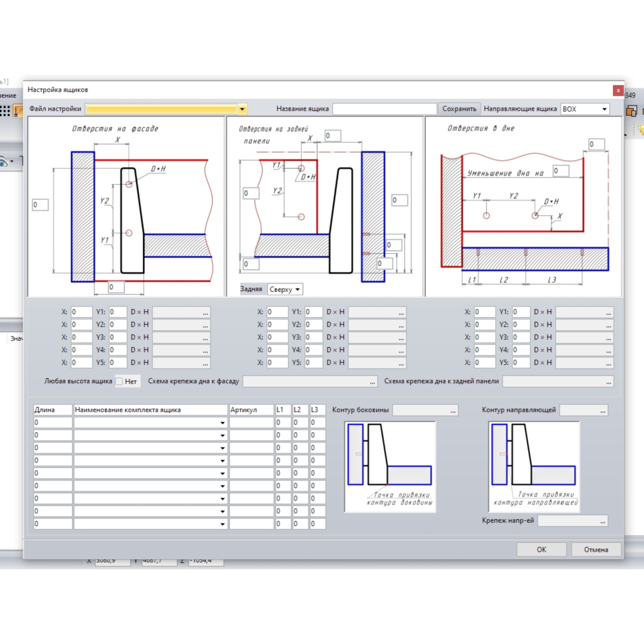Viewport: 644px width, 644px height.
Task: Click ellipsis button next to Контур направляющей
Action: tap(602, 410)
